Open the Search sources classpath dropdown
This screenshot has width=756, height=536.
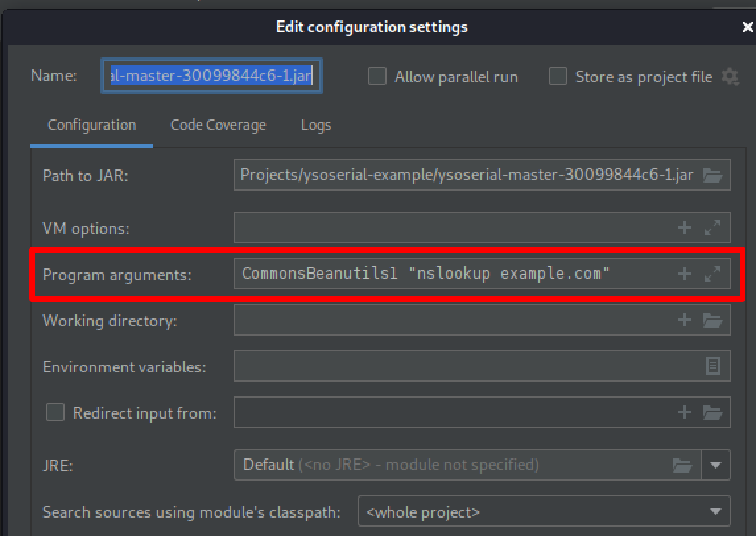coord(716,512)
